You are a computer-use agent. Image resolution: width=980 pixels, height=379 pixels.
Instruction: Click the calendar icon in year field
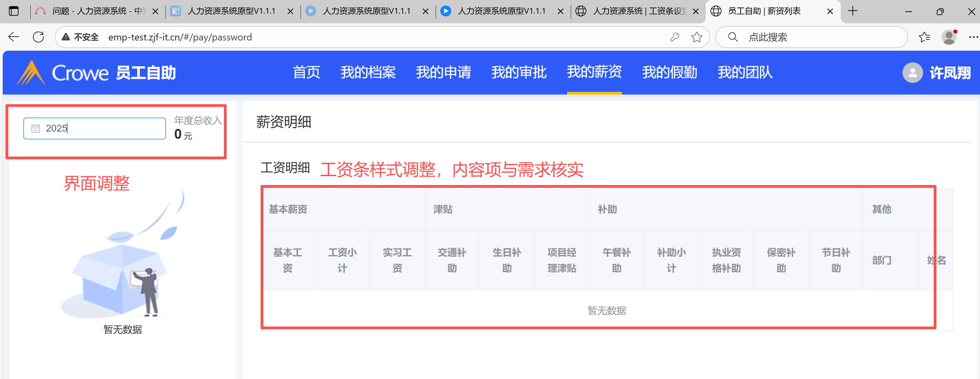pos(35,129)
